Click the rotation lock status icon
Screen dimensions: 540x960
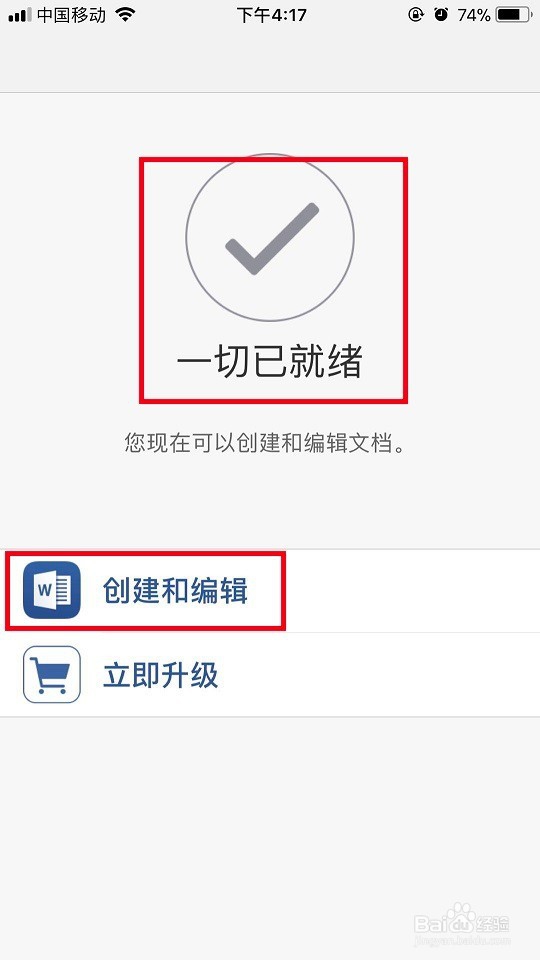(x=416, y=15)
